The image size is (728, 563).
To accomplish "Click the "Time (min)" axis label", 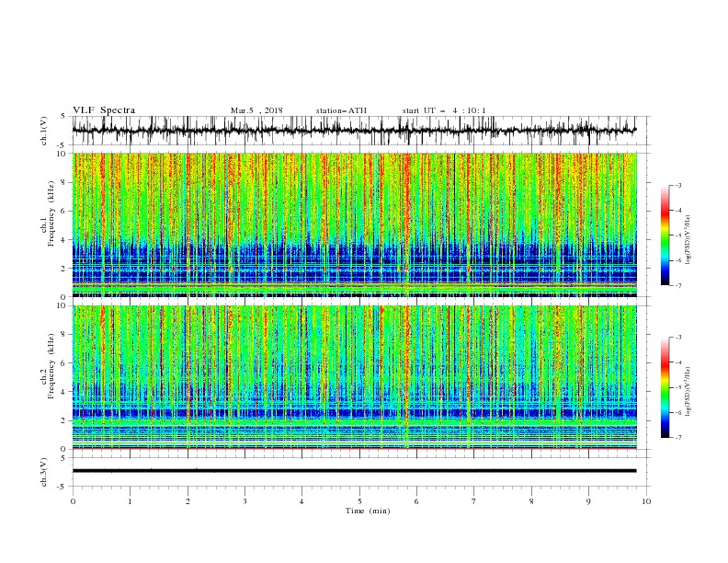I will pos(368,511).
